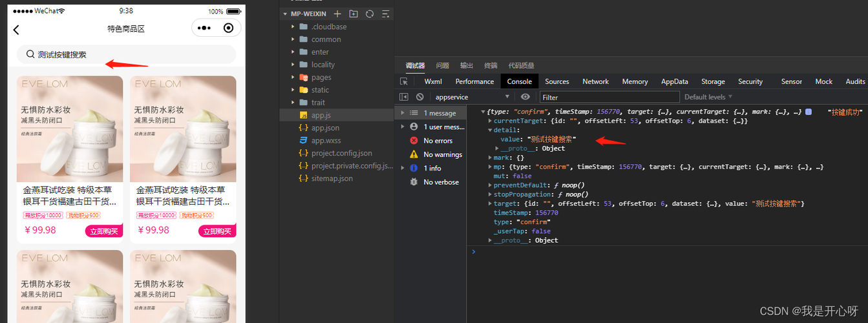
Task: Toggle the console sidebar panel
Action: click(x=404, y=97)
